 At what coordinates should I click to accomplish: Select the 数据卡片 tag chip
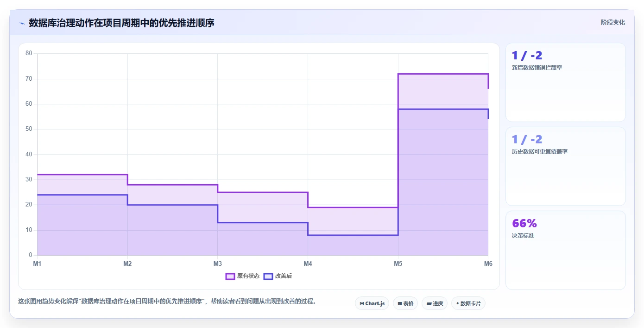[468, 303]
